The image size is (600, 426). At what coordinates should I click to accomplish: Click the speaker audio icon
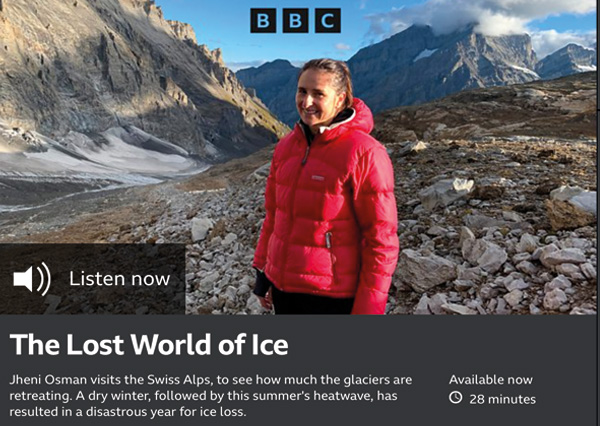32,279
